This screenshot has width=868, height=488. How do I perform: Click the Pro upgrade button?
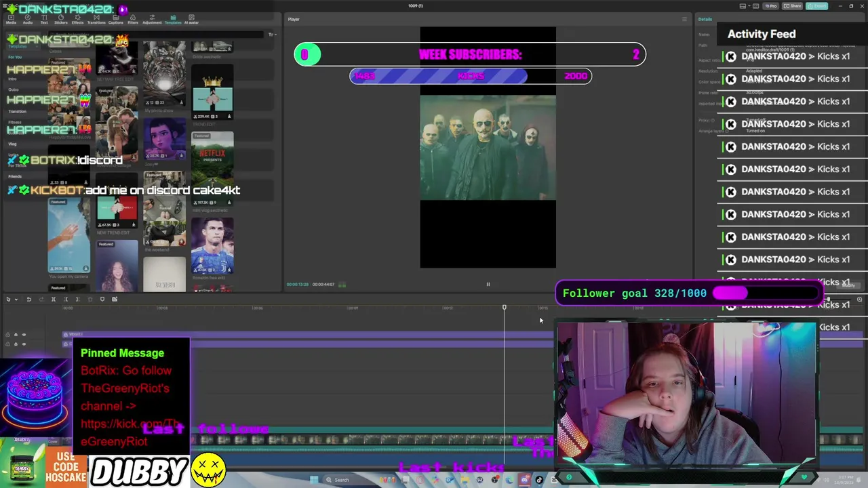[x=771, y=6]
